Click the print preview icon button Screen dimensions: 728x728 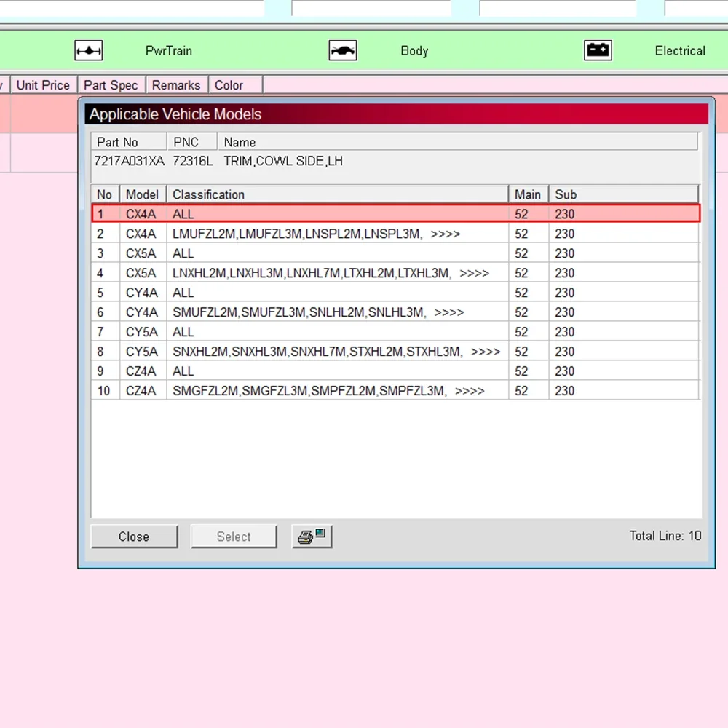click(x=312, y=537)
